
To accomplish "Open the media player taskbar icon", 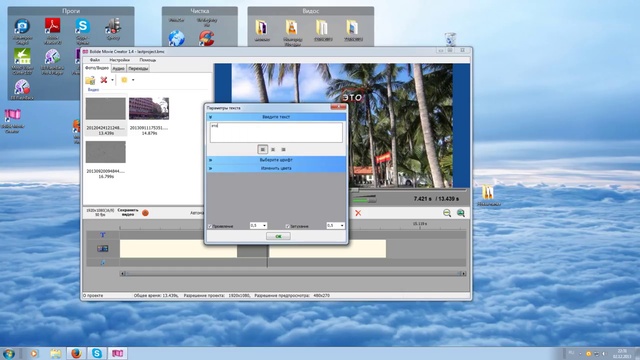I will click(x=34, y=353).
